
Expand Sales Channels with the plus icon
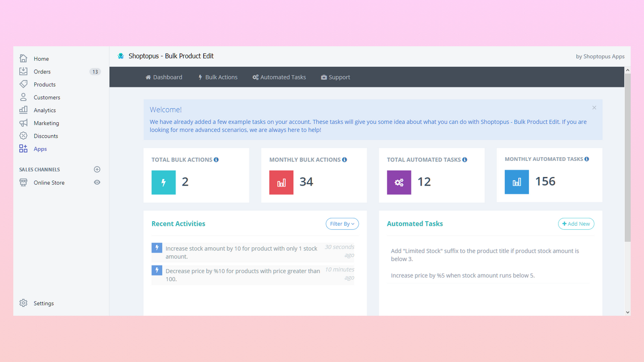[97, 169]
